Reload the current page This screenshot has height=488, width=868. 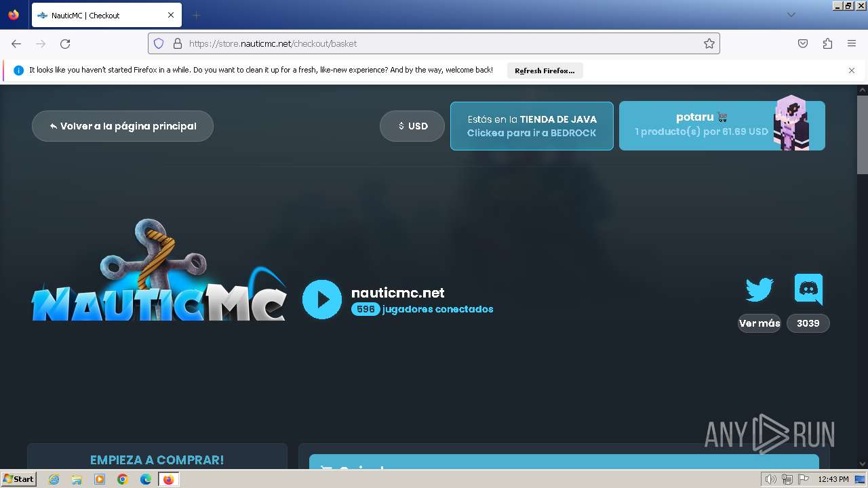[65, 43]
